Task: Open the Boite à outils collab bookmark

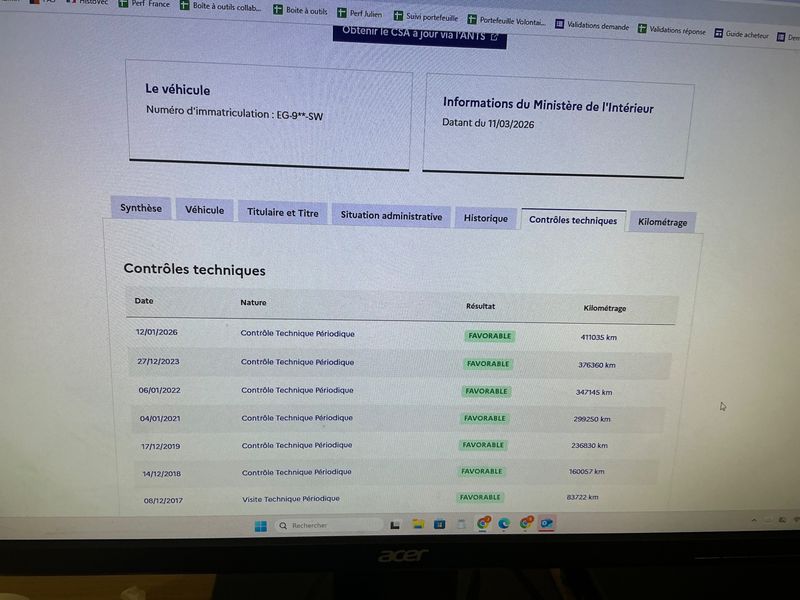Action: coord(220,7)
